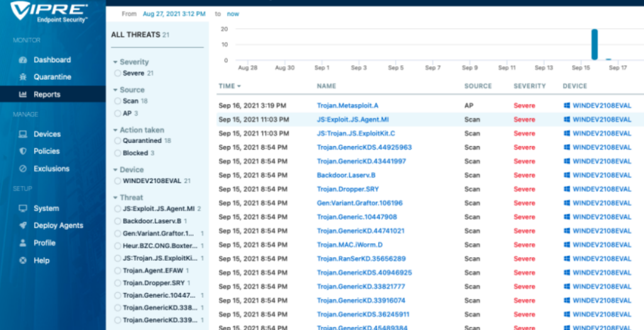Open the Trojan.Metasploit.A threat link

[x=347, y=106]
